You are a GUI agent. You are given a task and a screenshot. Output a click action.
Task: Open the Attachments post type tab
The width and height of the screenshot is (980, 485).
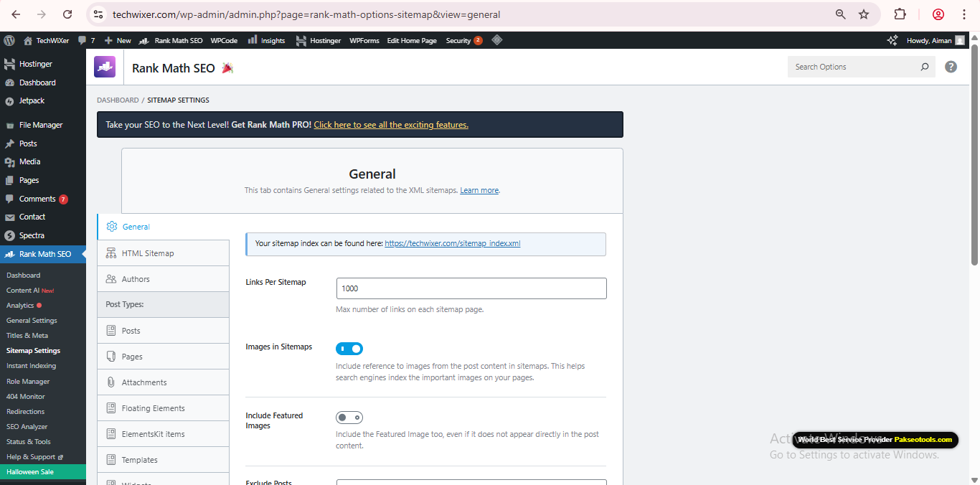coord(144,382)
